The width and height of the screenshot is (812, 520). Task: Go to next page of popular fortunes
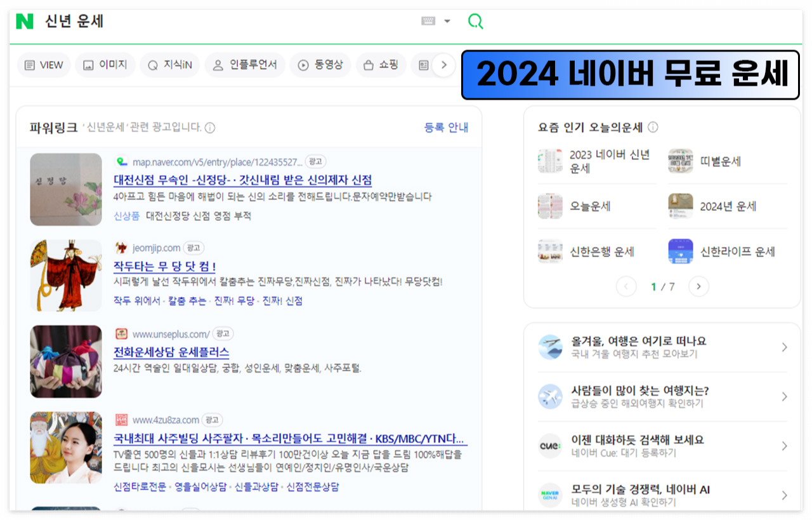point(698,287)
